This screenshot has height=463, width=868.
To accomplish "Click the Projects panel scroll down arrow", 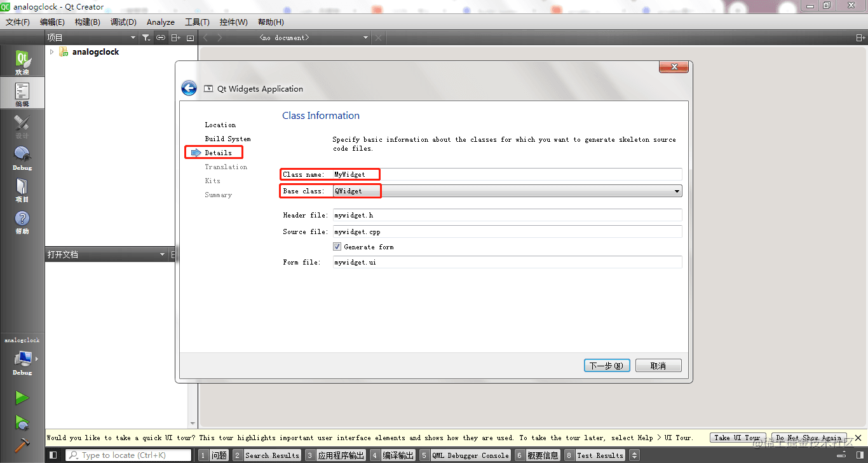I will coord(193,424).
